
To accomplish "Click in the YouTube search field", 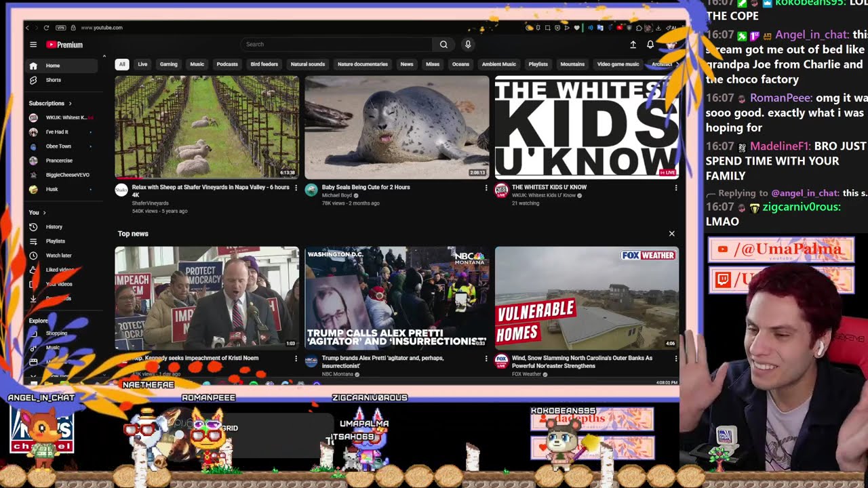I will (337, 44).
